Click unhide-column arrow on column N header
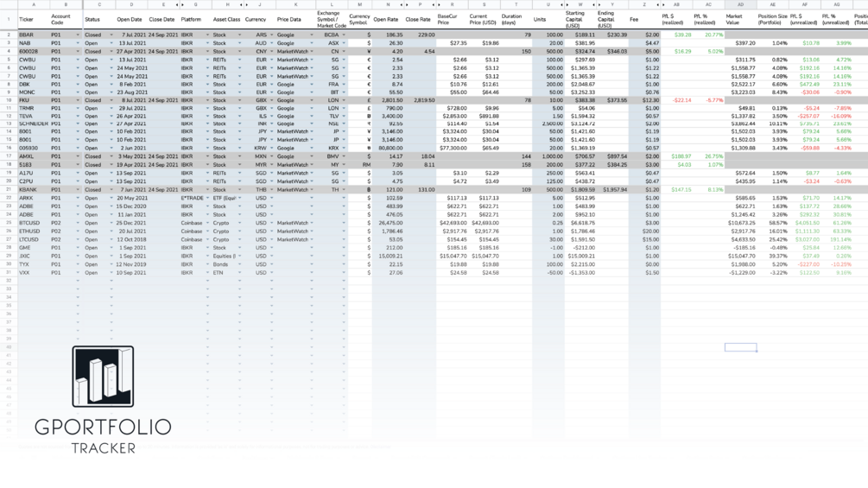The image size is (868, 488). point(402,4)
